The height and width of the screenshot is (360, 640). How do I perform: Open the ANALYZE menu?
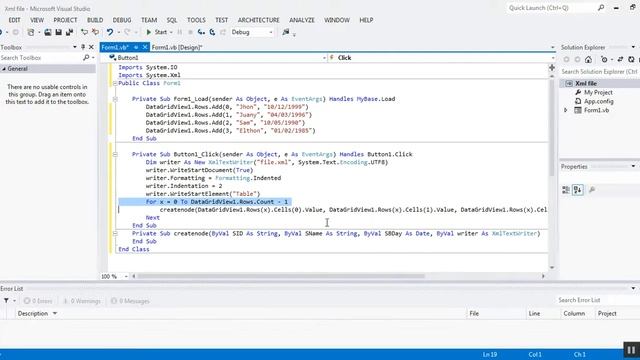[302, 20]
